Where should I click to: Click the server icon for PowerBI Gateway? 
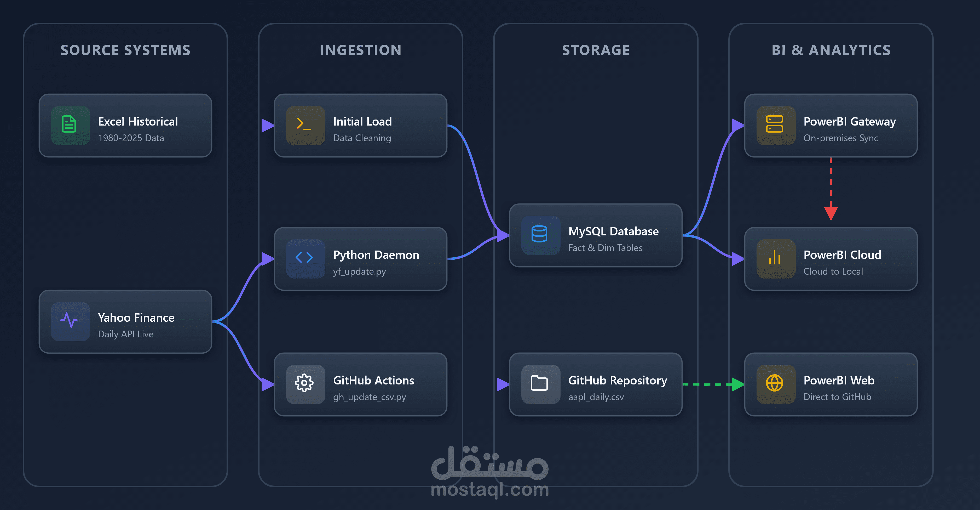pyautogui.click(x=775, y=124)
